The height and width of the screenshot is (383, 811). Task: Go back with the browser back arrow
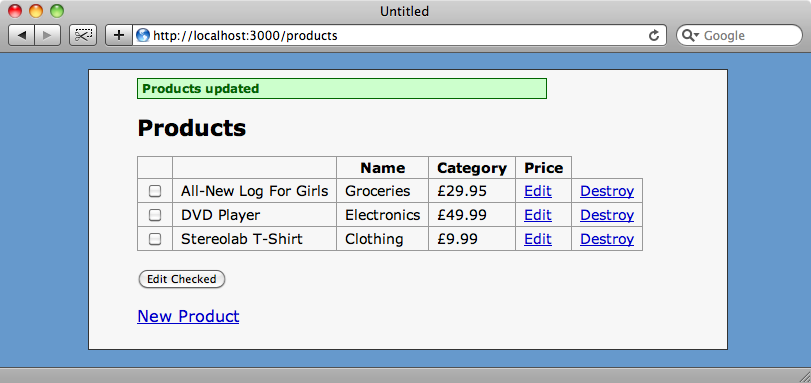[22, 35]
